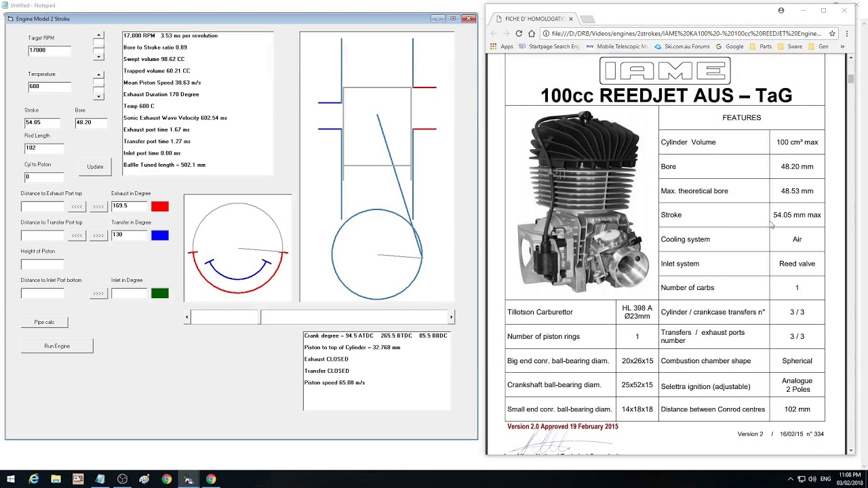Open Parts bookmarks folder
Viewport: 868px width, 488px height.
(761, 47)
